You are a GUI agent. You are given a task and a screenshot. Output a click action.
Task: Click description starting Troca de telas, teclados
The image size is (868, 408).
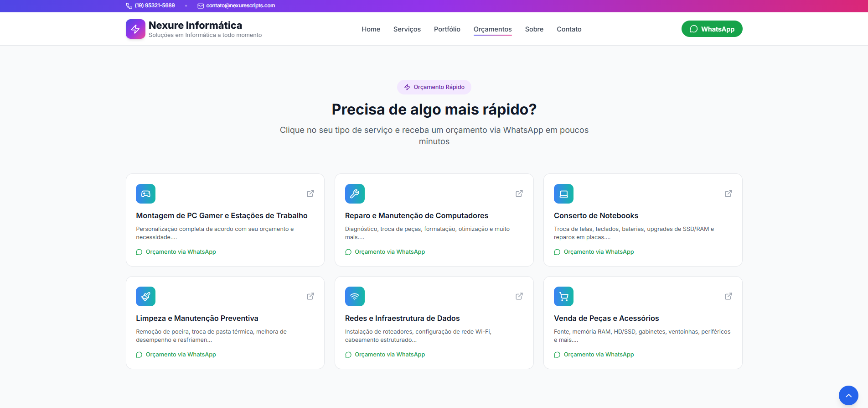pos(634,233)
